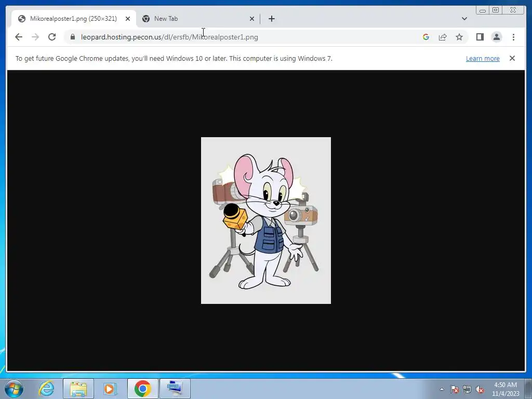Open Chrome's three-dot menu
The height and width of the screenshot is (399, 532).
click(x=513, y=37)
